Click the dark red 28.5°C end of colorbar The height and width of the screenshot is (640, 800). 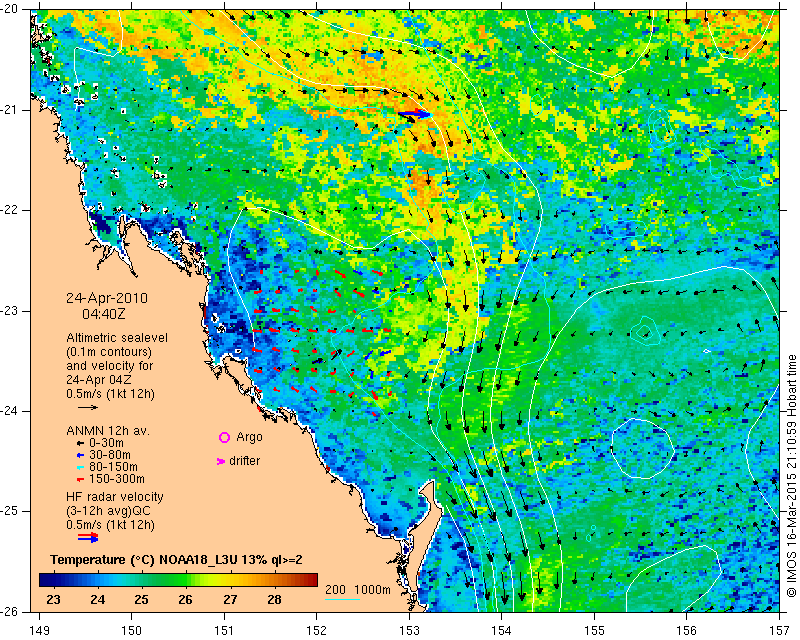point(313,580)
